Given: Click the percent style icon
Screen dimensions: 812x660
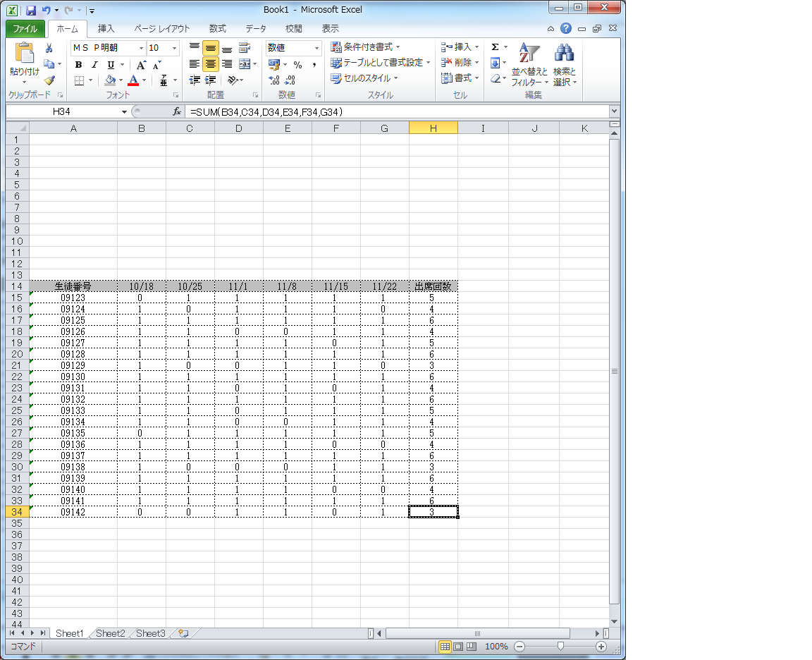Looking at the screenshot, I should (x=297, y=64).
